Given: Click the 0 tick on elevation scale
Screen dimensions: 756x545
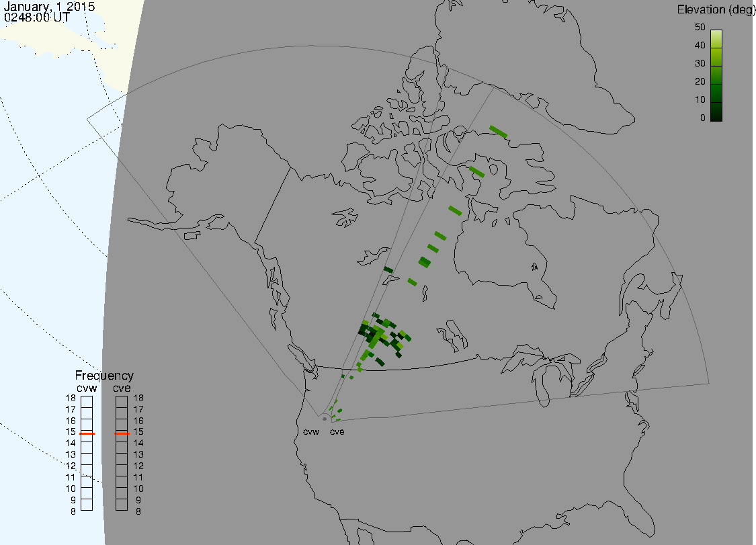Looking at the screenshot, I should coord(702,118).
